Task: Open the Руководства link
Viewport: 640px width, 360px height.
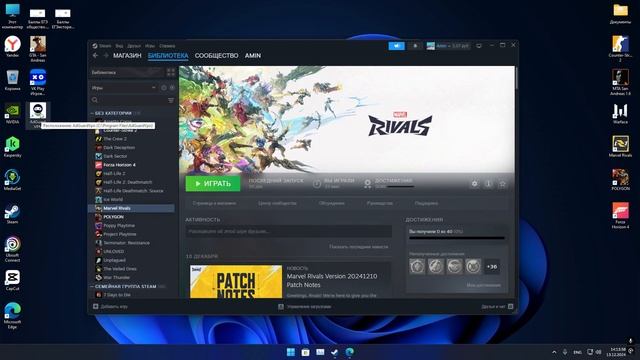Action: (380, 203)
